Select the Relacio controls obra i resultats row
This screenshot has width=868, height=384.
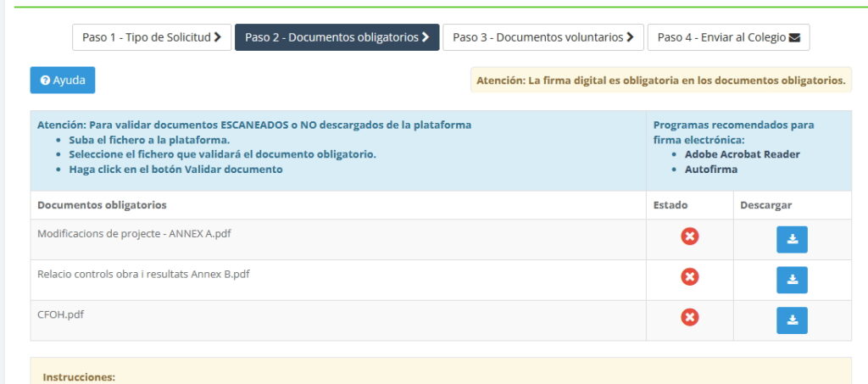click(143, 274)
